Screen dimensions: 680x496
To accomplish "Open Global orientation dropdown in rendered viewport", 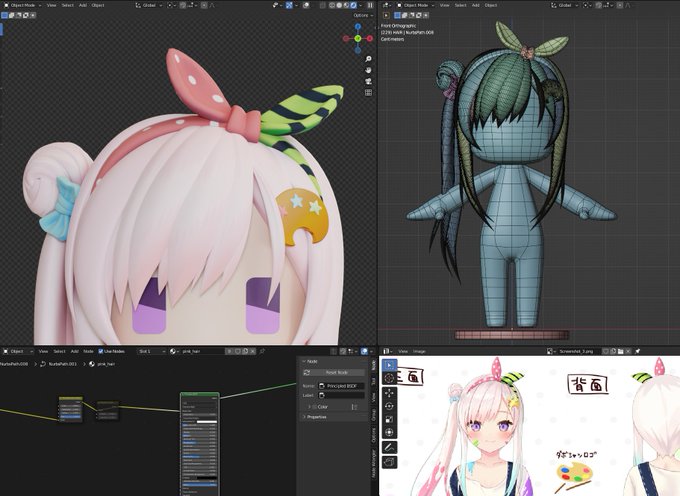I will pyautogui.click(x=149, y=5).
